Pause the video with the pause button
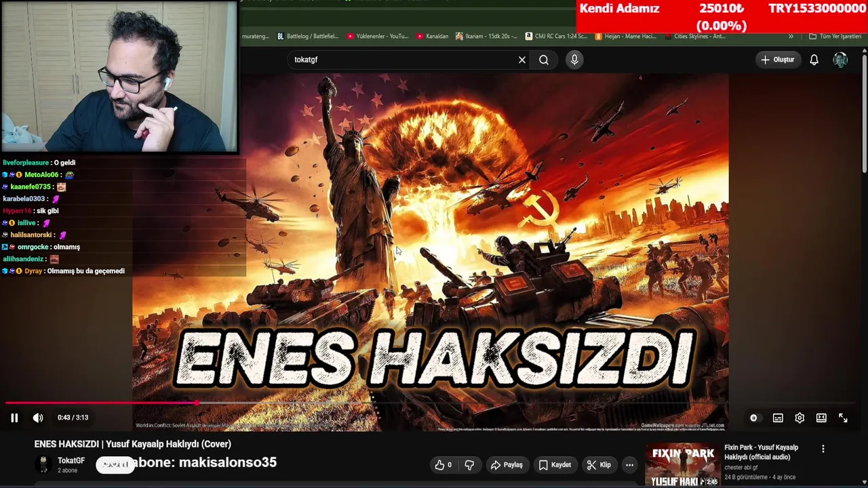The height and width of the screenshot is (488, 868). coord(14,418)
